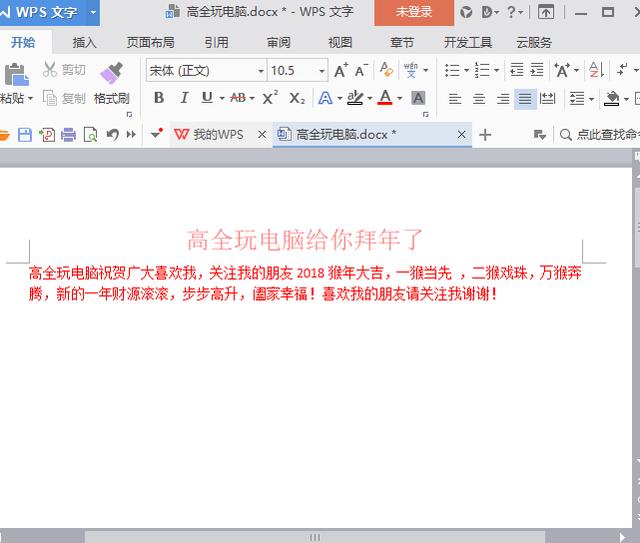Screen dimensions: 640x543
Task: Decrease font size with A- icon
Action: (x=361, y=70)
